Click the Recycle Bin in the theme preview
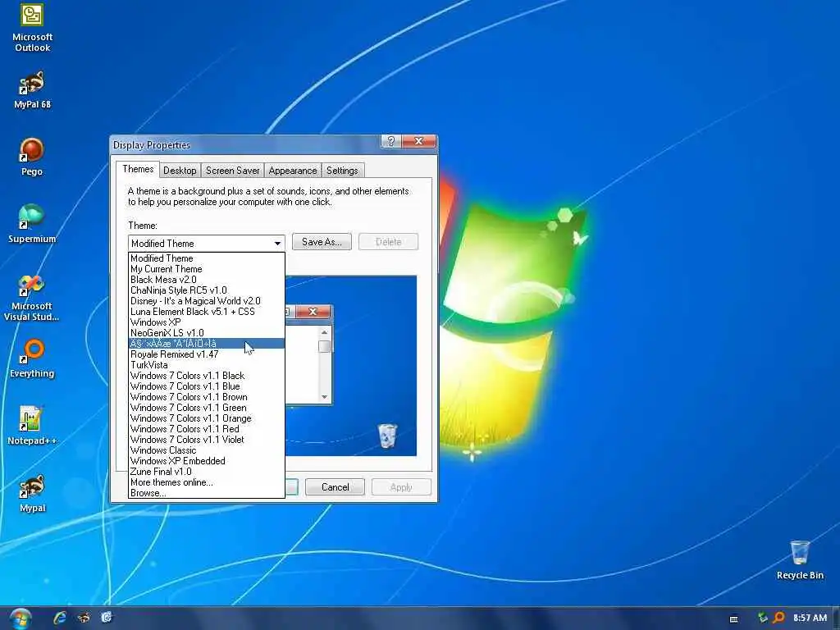 tap(387, 435)
